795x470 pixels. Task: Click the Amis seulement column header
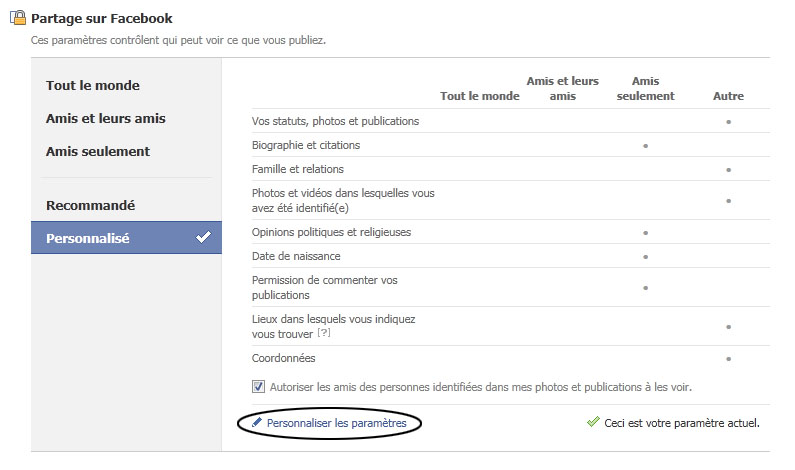click(x=645, y=88)
